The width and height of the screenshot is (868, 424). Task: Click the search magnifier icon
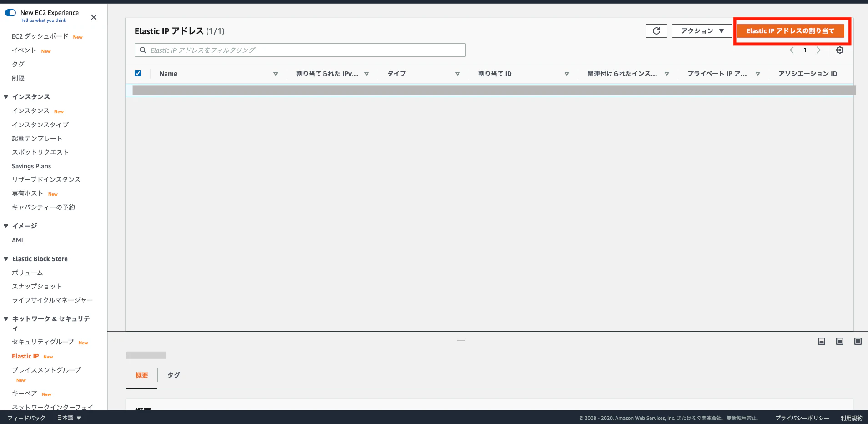(143, 50)
